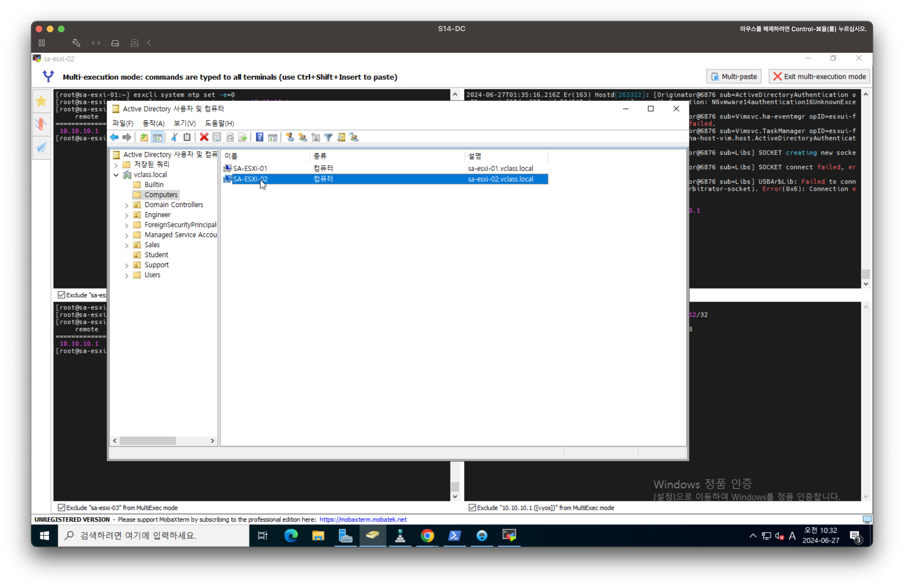Expand the Users container node

coord(127,275)
